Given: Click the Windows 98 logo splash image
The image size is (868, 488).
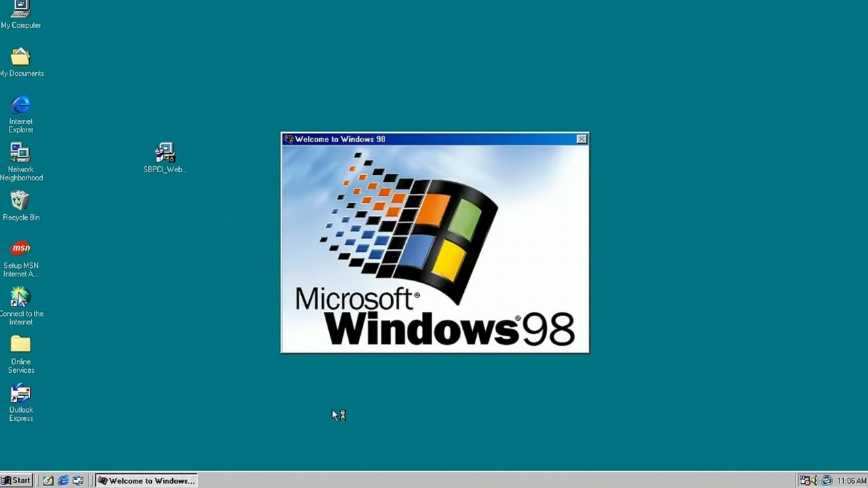Looking at the screenshot, I should click(435, 249).
